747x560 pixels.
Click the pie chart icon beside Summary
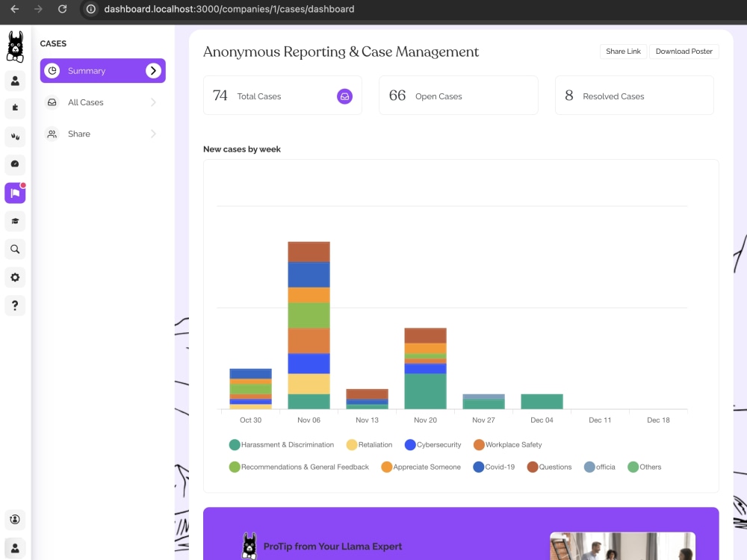52,70
